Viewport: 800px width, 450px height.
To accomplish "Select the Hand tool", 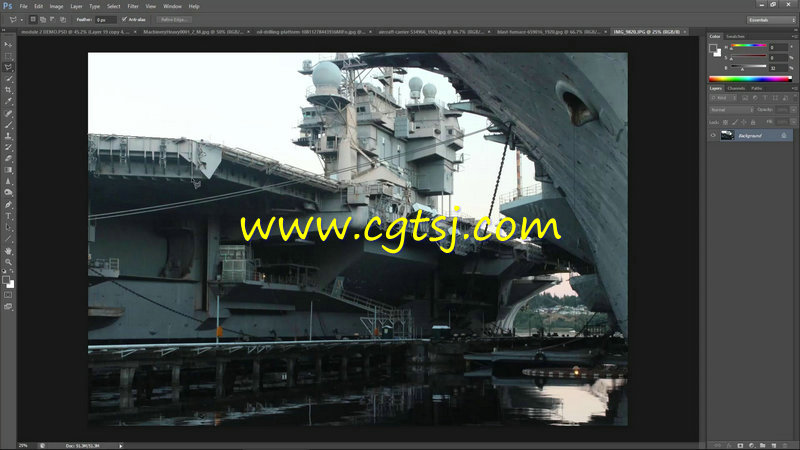I will coord(8,251).
